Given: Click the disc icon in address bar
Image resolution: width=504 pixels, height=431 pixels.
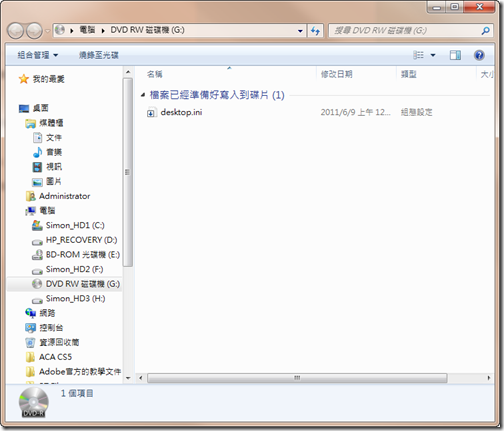Looking at the screenshot, I should 60,30.
